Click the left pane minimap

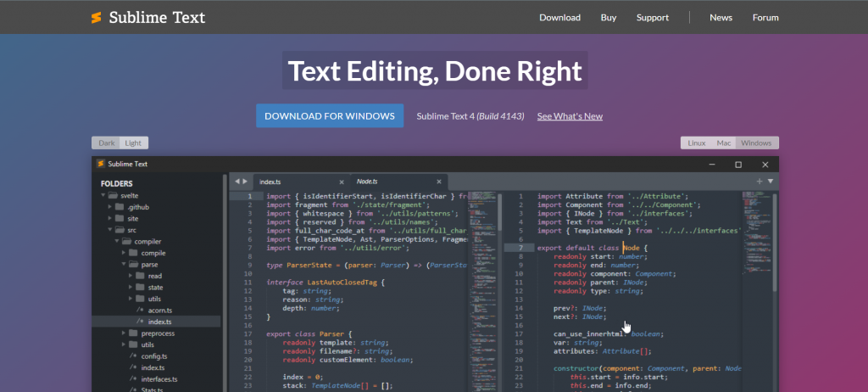(482, 292)
